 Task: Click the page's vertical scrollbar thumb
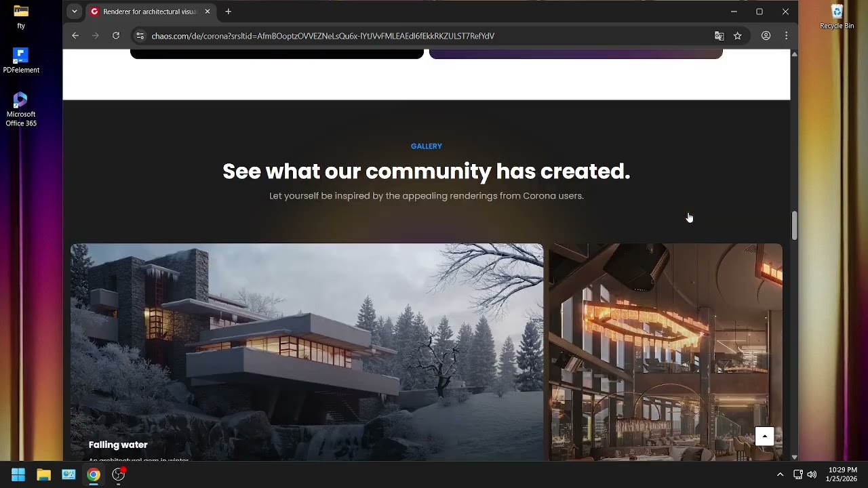[794, 225]
